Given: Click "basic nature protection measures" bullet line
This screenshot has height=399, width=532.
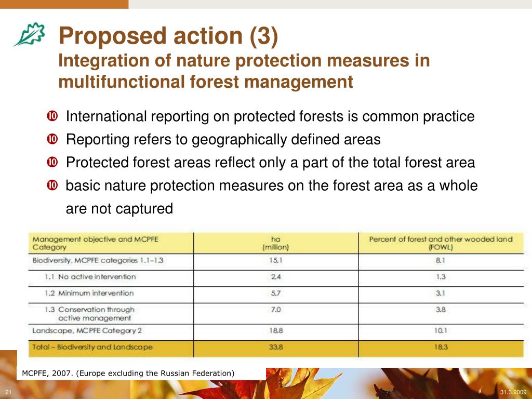Looking at the screenshot, I should [271, 185].
